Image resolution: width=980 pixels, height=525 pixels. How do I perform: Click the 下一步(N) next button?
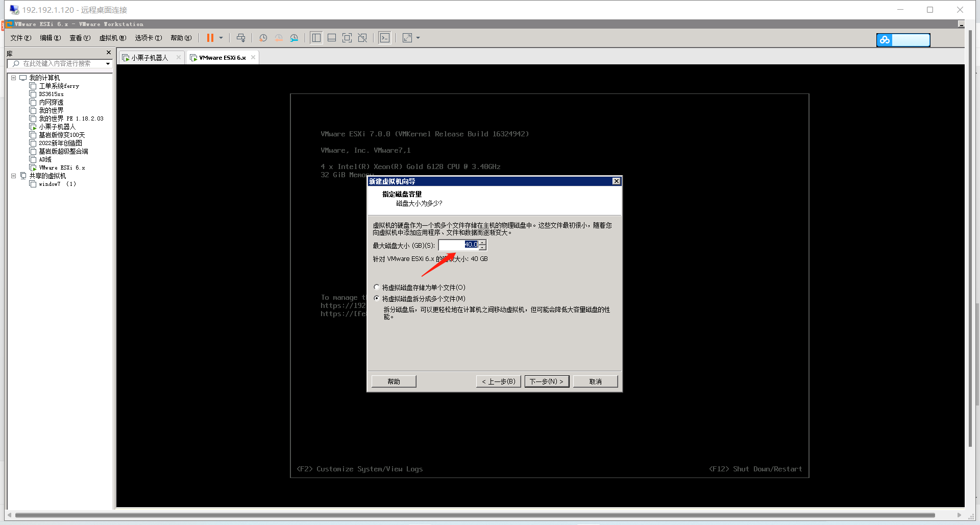tap(547, 381)
